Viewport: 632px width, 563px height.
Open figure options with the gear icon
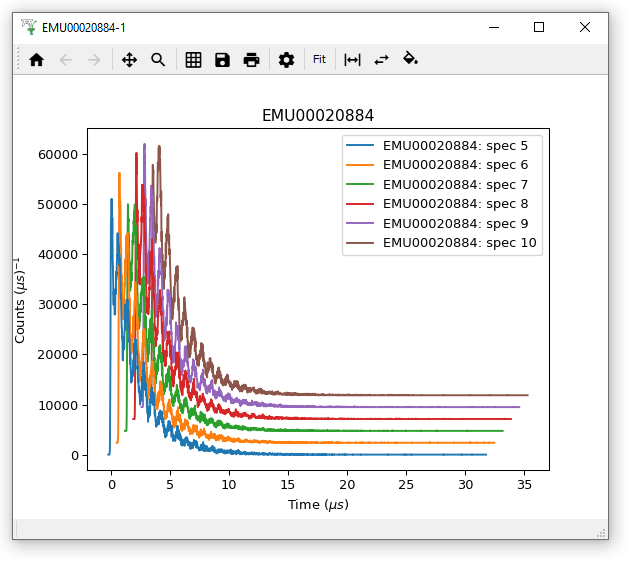click(286, 60)
